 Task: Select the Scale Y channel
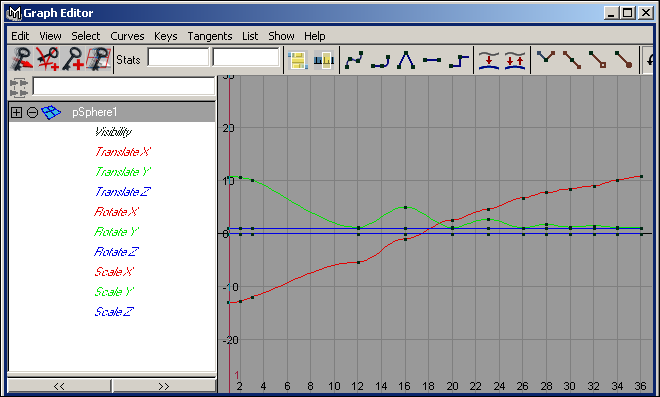(x=114, y=292)
